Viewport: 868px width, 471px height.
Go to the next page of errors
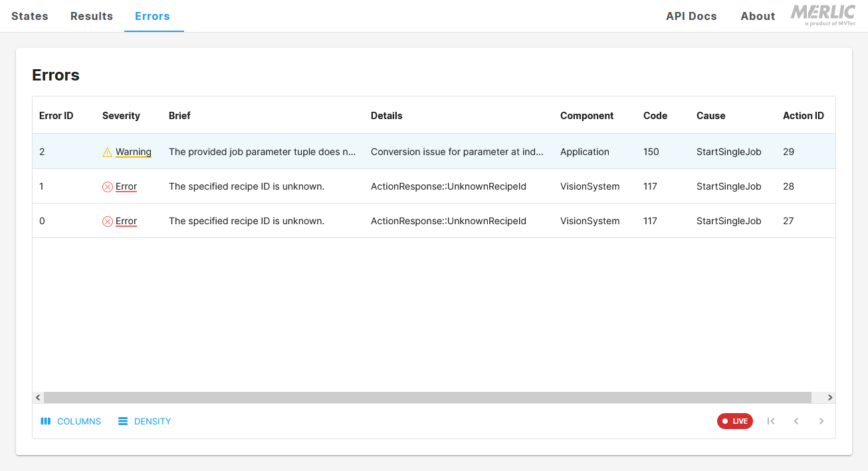pos(821,421)
